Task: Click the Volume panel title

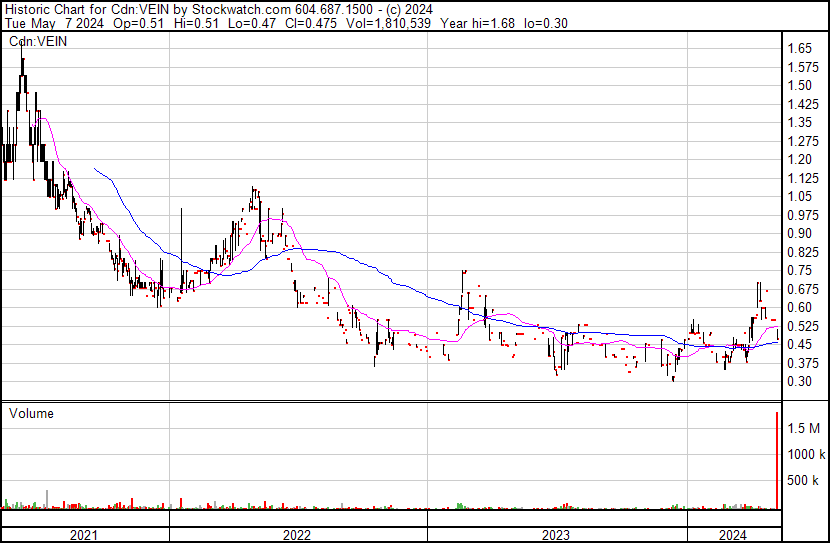Action: (x=31, y=413)
